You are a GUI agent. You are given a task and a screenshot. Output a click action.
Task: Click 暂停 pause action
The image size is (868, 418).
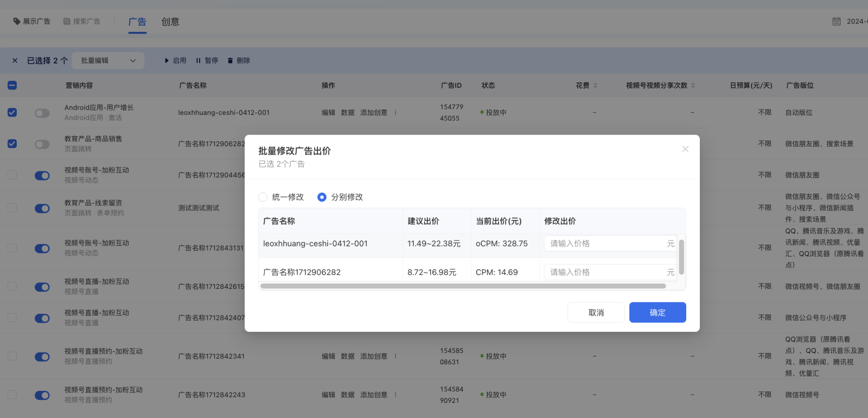pos(207,61)
